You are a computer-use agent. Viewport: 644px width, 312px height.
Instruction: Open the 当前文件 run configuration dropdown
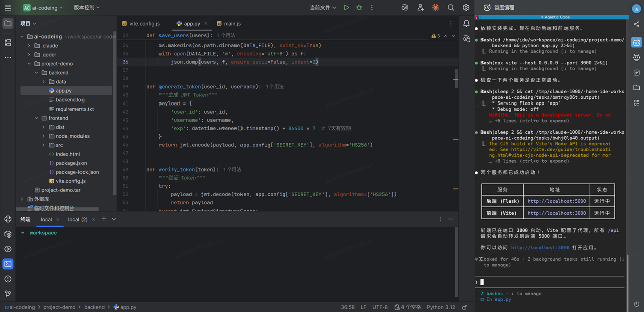(323, 8)
